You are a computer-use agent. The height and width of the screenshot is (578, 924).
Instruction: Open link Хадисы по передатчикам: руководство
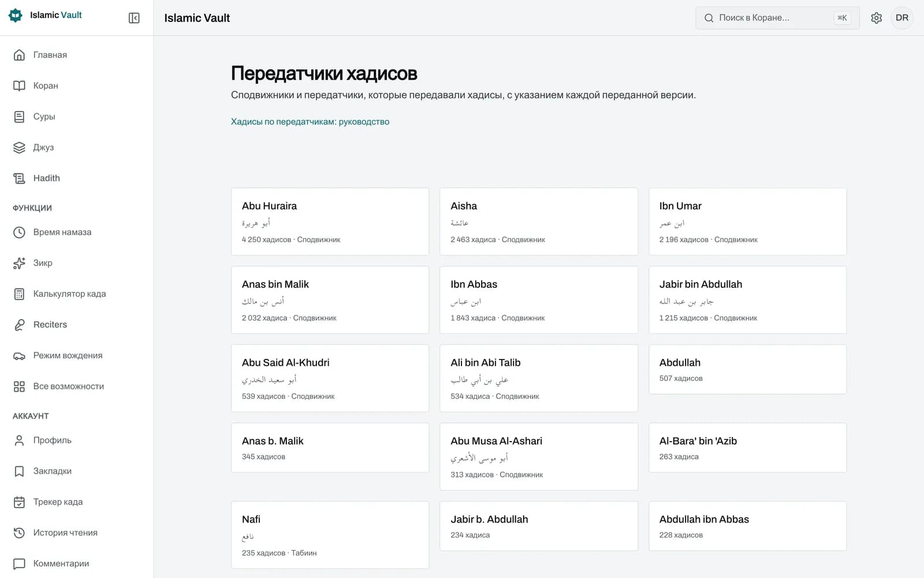pos(310,121)
